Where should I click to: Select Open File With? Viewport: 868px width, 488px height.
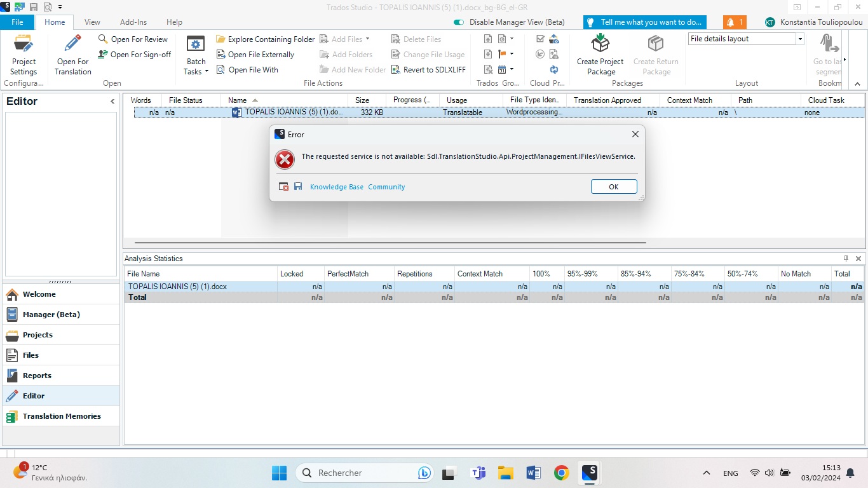(x=247, y=70)
